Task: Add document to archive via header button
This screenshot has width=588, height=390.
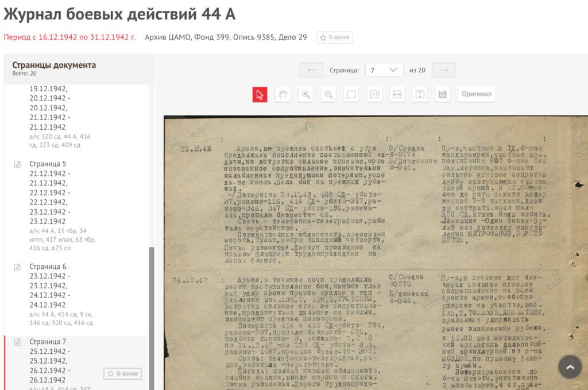Action: 335,37
